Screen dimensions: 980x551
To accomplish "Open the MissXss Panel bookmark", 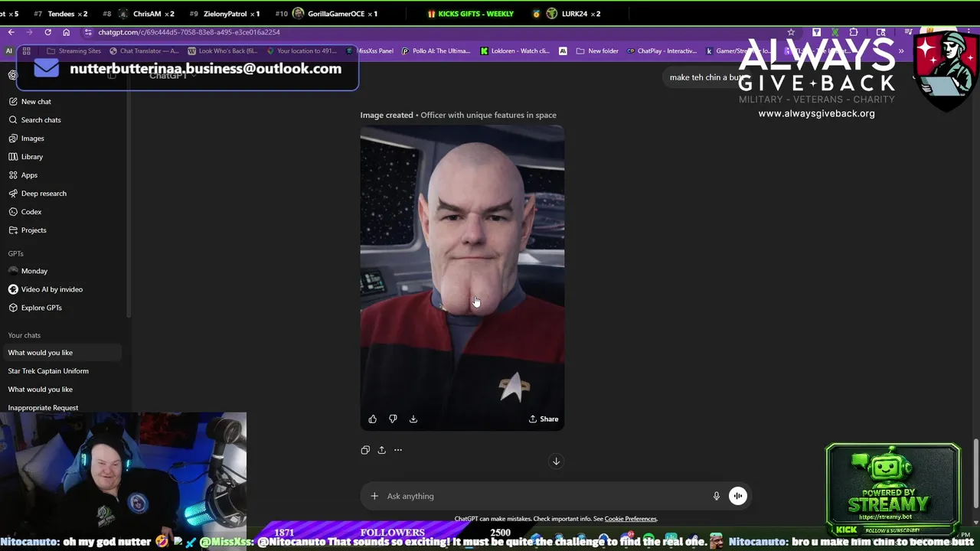I will pyautogui.click(x=371, y=51).
